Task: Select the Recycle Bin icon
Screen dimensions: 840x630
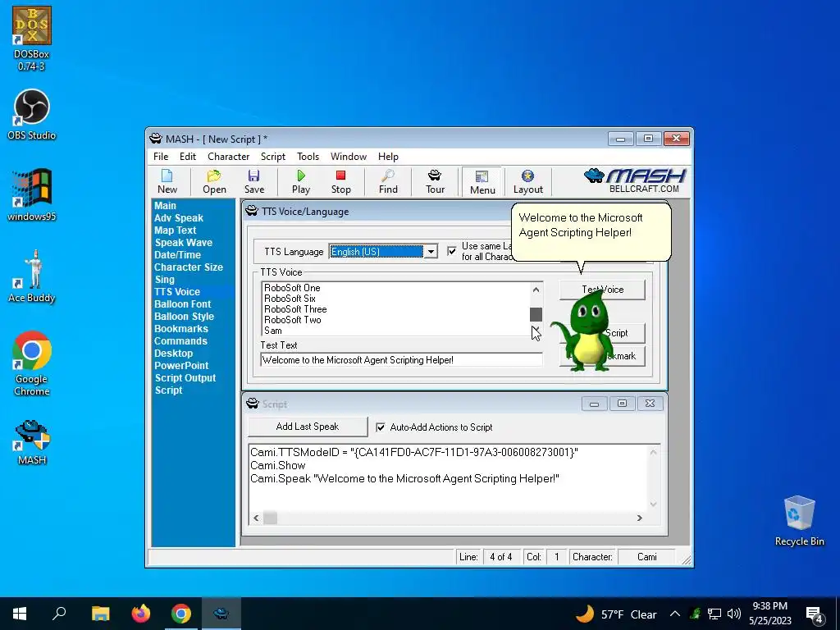Action: coord(799,521)
